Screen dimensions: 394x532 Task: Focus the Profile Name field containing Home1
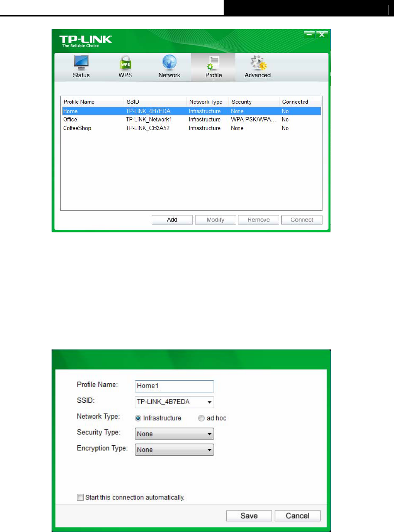pyautogui.click(x=175, y=386)
